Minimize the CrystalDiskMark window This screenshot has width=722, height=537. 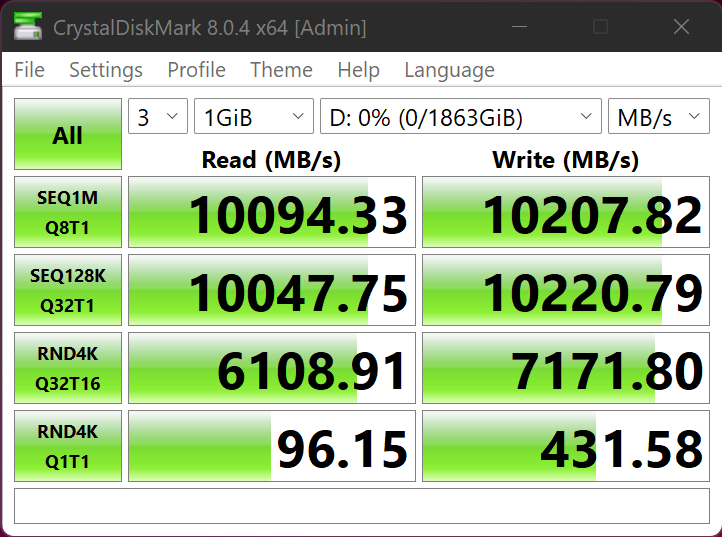[x=519, y=27]
